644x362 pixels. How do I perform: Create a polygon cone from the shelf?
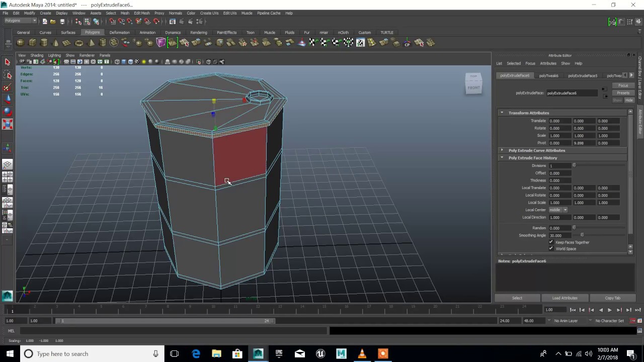point(56,43)
